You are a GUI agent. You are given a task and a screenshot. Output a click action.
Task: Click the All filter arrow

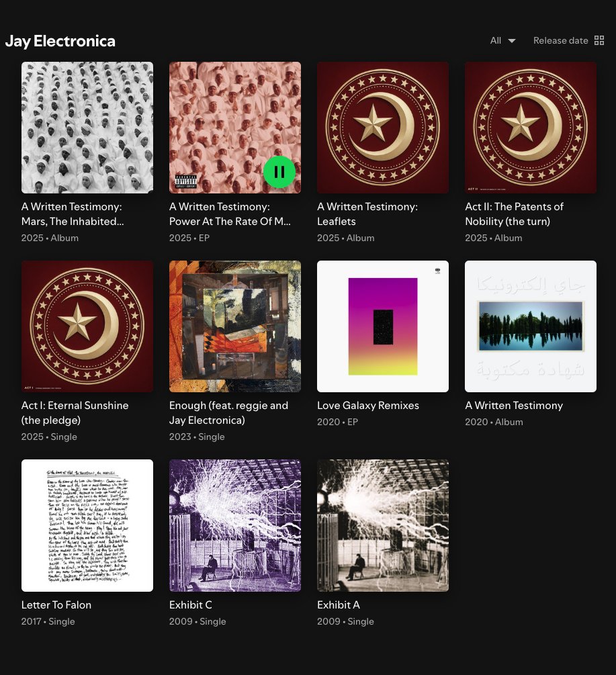pos(512,41)
